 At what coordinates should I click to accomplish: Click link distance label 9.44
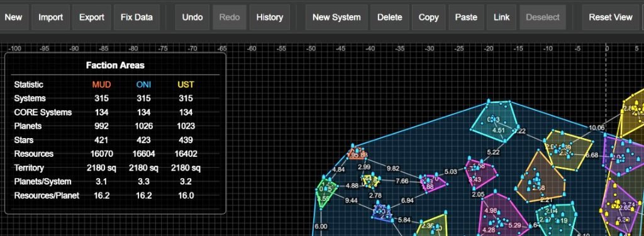(x=351, y=200)
